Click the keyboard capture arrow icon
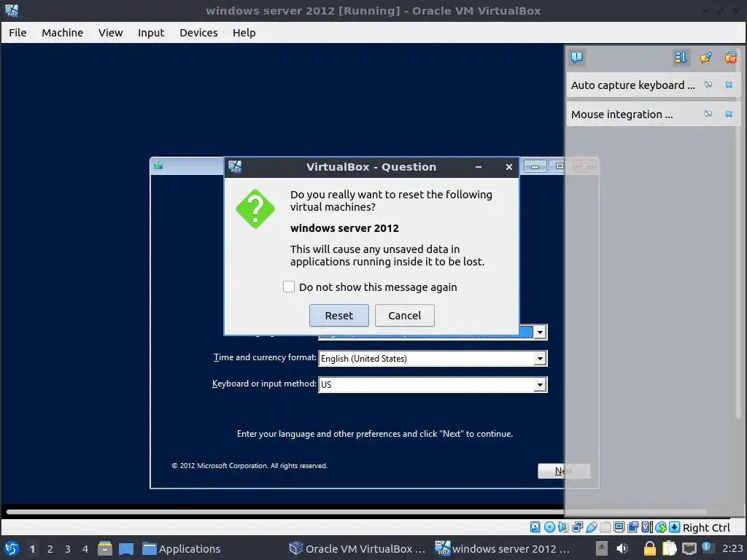The height and width of the screenshot is (560, 747). tap(674, 527)
